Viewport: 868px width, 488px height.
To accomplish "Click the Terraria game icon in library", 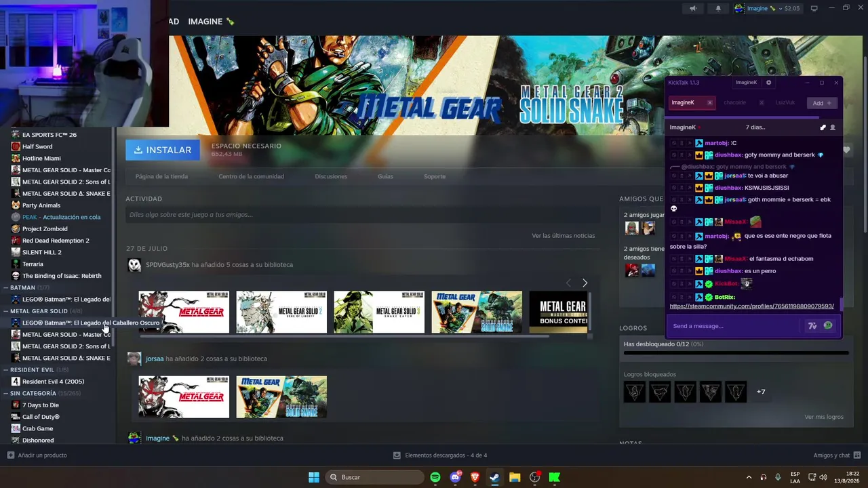I will [x=16, y=264].
